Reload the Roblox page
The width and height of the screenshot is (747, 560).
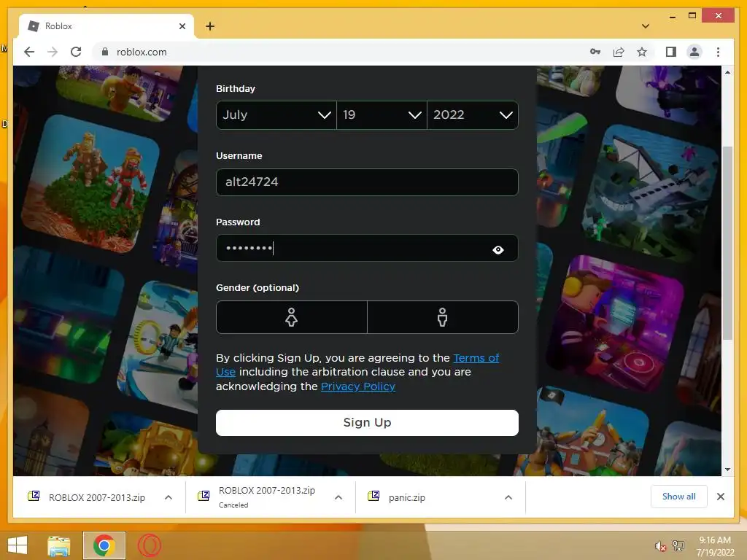(x=76, y=52)
